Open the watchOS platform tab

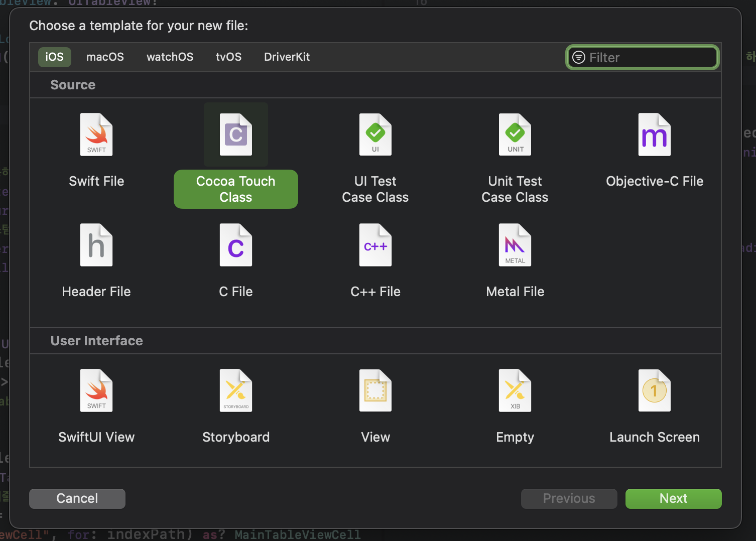(170, 57)
